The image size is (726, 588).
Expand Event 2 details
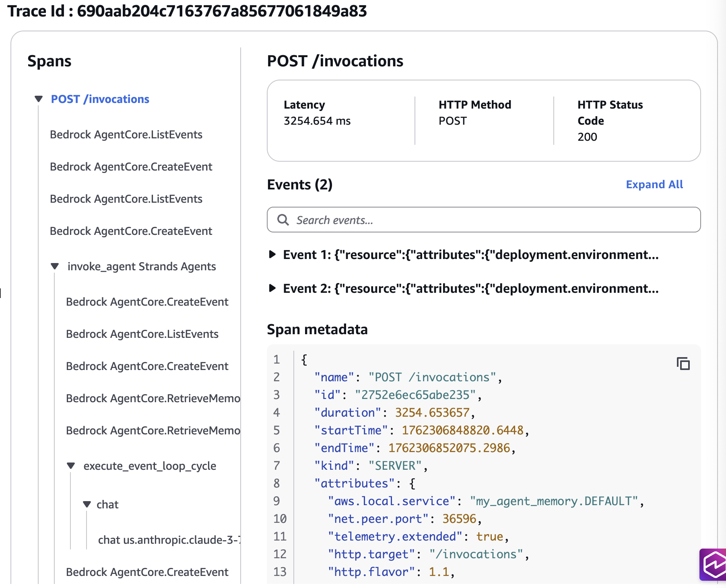(x=273, y=288)
